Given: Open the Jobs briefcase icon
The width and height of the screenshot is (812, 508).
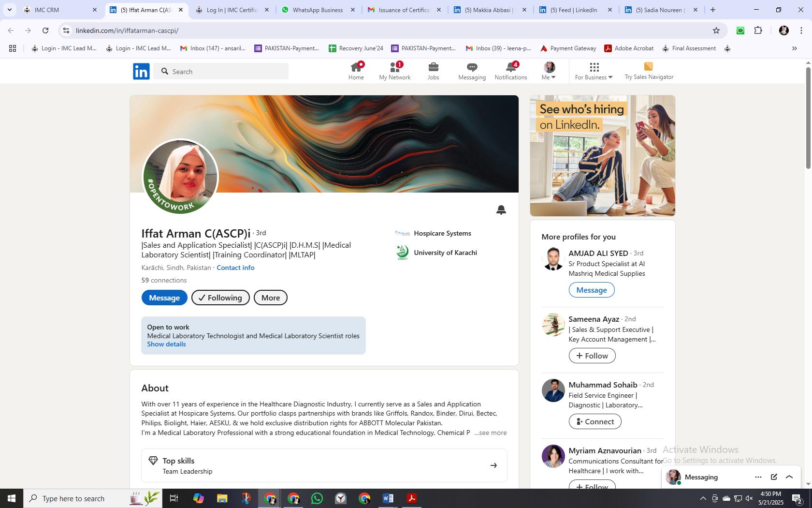Looking at the screenshot, I should (433, 71).
